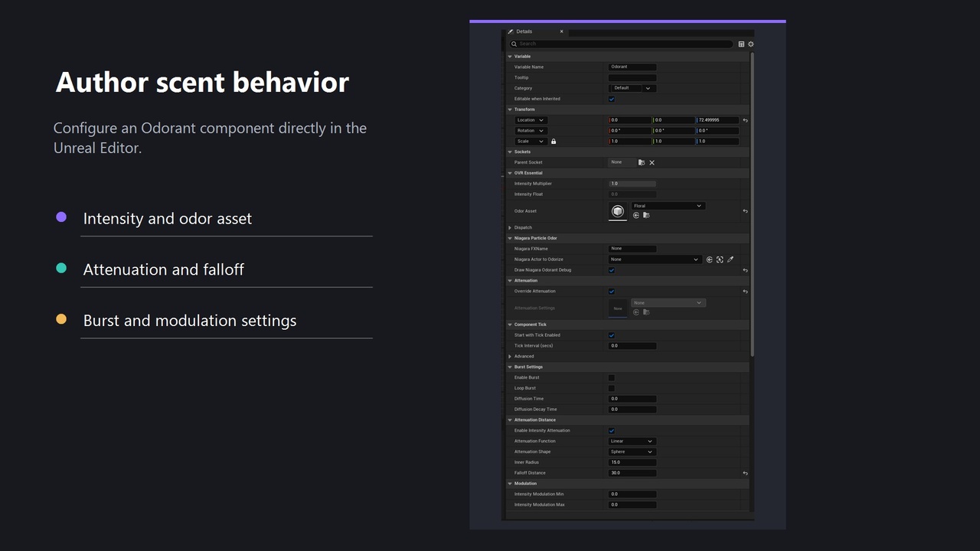Reset Draw Niagara Odorant Debug to default

click(746, 270)
